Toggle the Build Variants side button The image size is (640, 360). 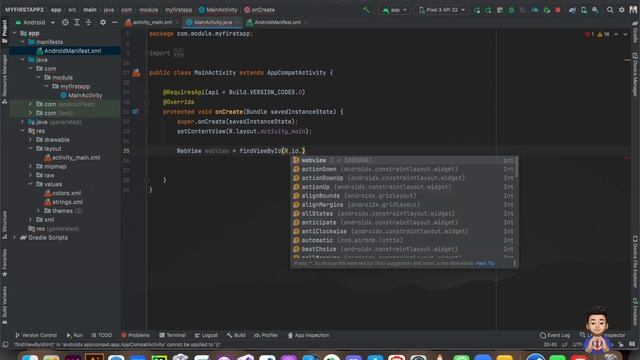pos(4,304)
